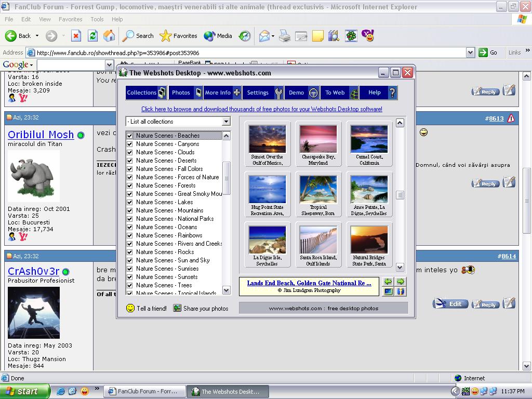Open the Lands End Beach photo title link
This screenshot has width=532, height=399.
pyautogui.click(x=309, y=283)
